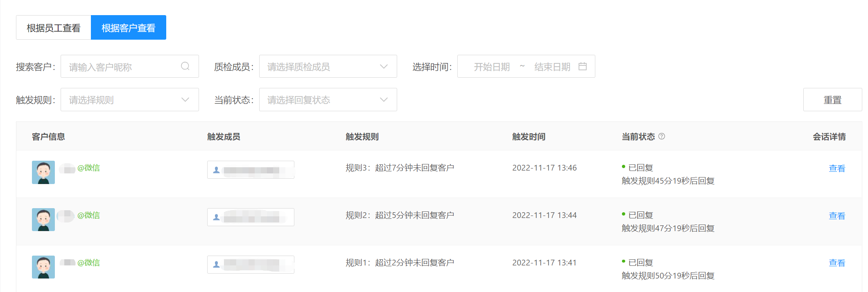Open the 请选择规则 dropdown
The image size is (868, 292).
pos(130,99)
